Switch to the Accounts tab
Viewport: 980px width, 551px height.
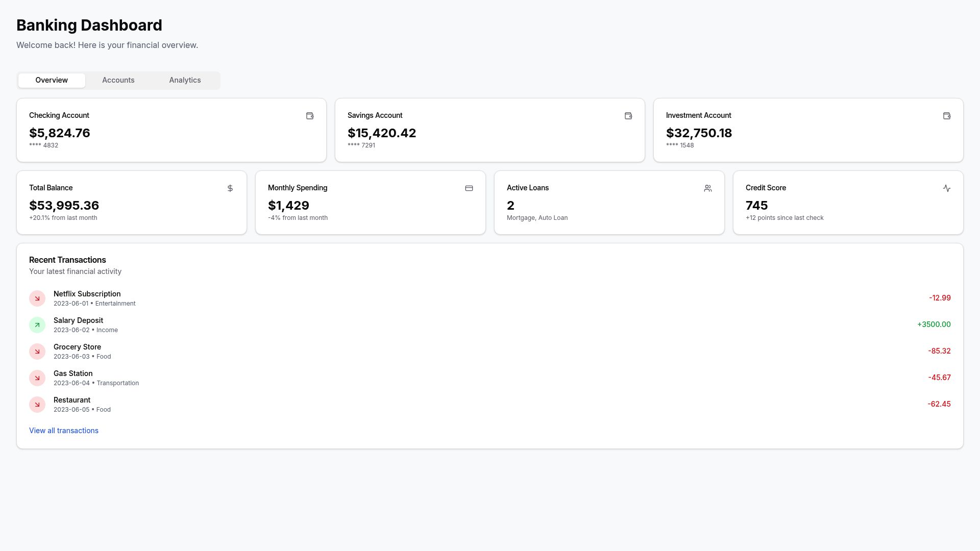pyautogui.click(x=118, y=80)
